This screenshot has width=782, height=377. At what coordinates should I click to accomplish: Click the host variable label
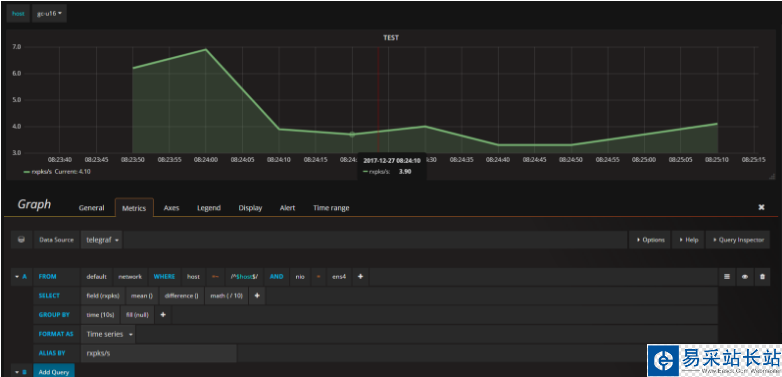[x=18, y=13]
